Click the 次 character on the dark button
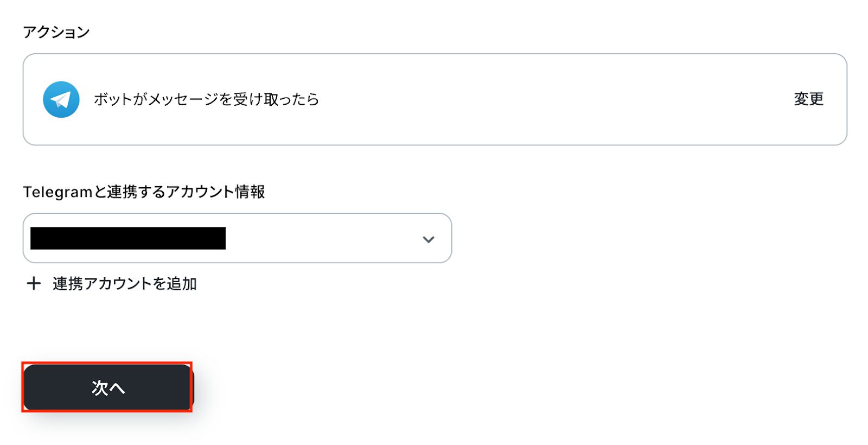This screenshot has width=868, height=445. [x=100, y=387]
